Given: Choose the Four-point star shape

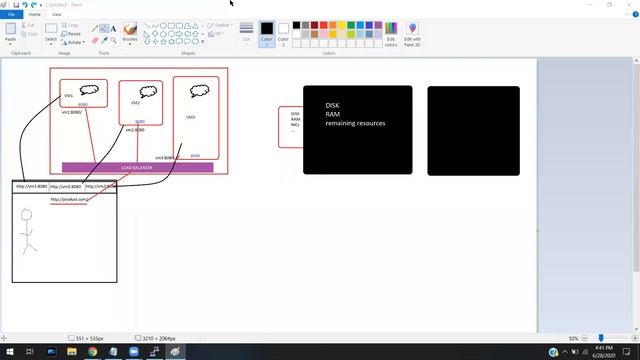Looking at the screenshot, I should click(x=155, y=41).
